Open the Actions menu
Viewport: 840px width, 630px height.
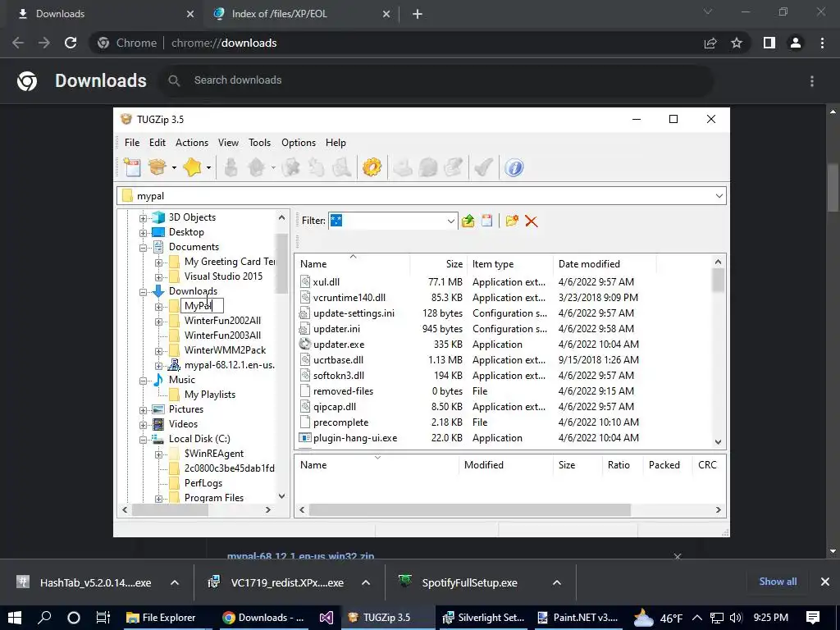click(x=192, y=143)
